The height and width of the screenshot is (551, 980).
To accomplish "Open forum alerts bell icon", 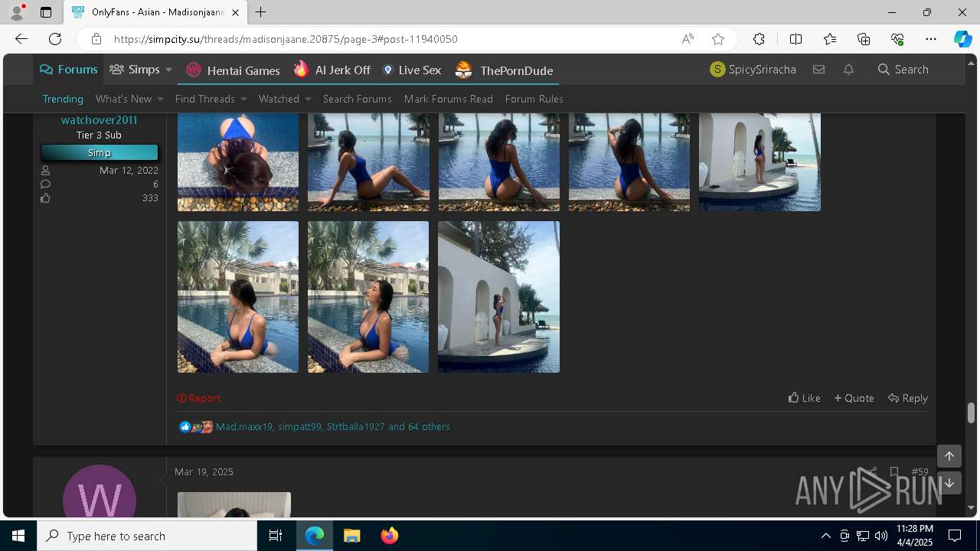I will pos(848,70).
